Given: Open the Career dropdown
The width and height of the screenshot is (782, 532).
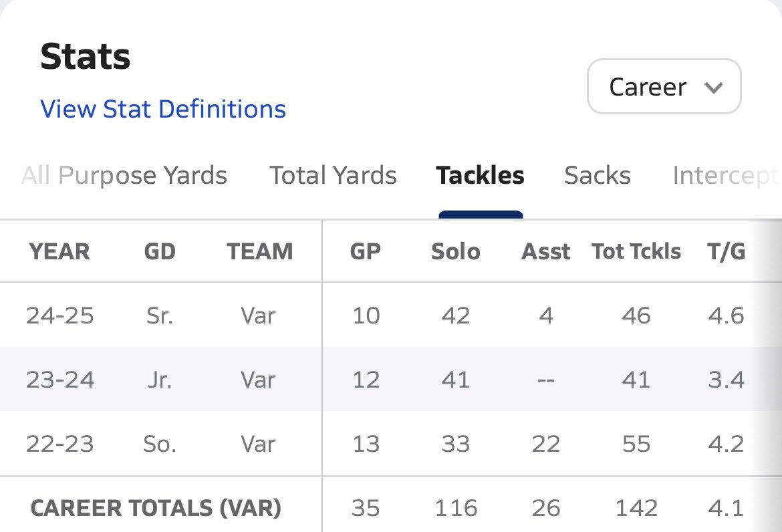Looking at the screenshot, I should coord(664,86).
